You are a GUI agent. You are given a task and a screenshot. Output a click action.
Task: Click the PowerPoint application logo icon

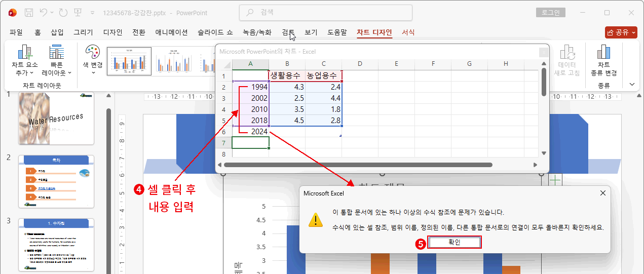coord(13,12)
